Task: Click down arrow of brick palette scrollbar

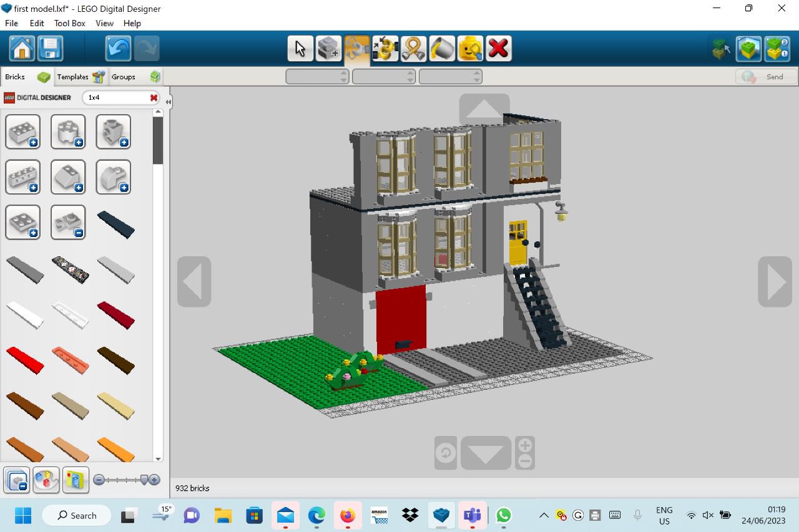Action: pyautogui.click(x=158, y=458)
